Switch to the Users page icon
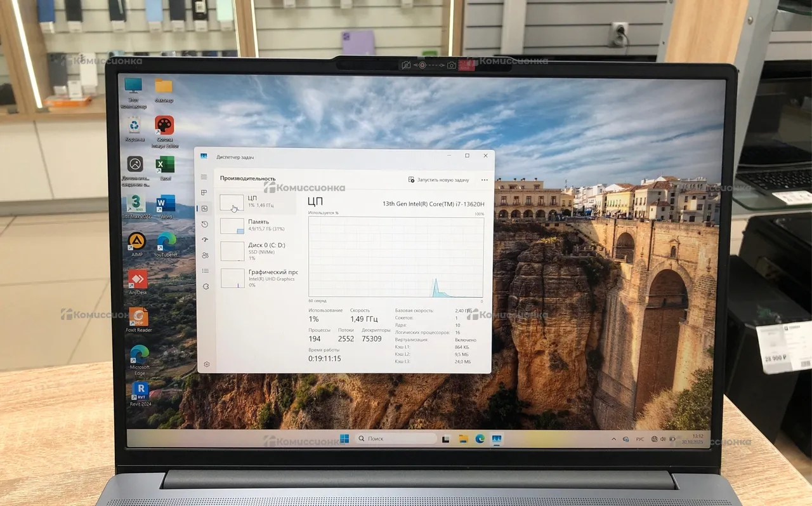812x506 pixels. click(x=204, y=255)
